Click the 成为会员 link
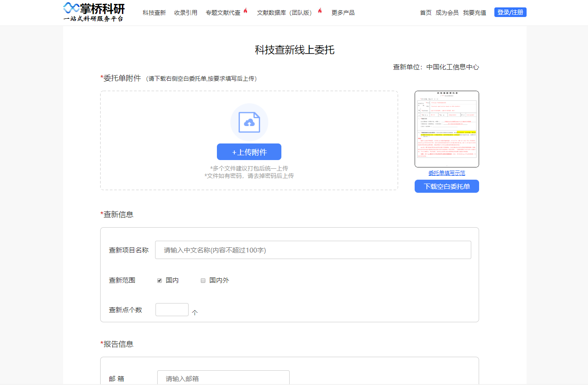 (x=447, y=13)
